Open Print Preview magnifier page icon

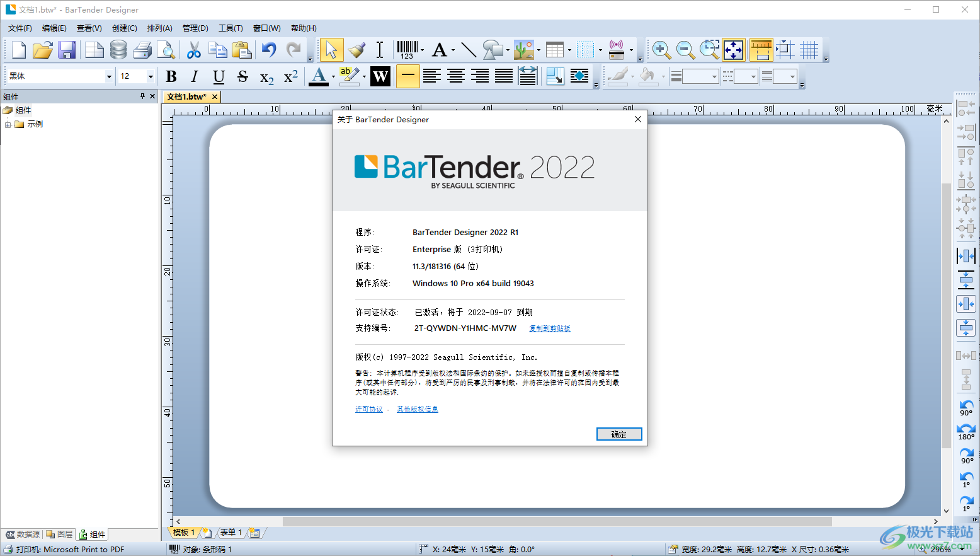click(166, 50)
